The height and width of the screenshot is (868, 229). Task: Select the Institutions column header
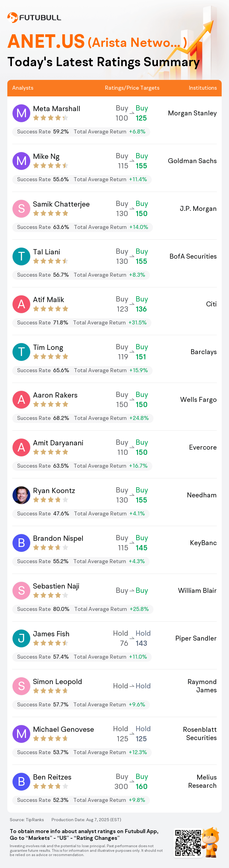[x=202, y=88]
